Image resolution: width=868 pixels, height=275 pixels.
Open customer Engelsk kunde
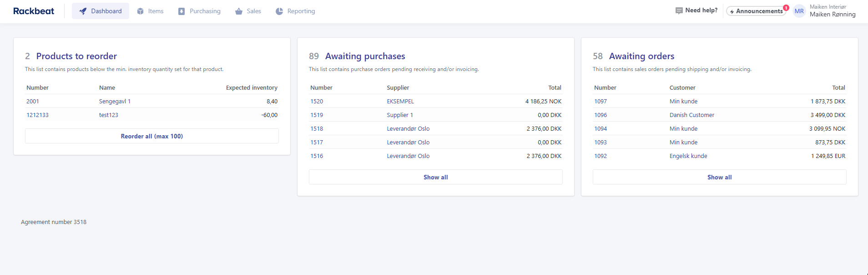pos(688,156)
